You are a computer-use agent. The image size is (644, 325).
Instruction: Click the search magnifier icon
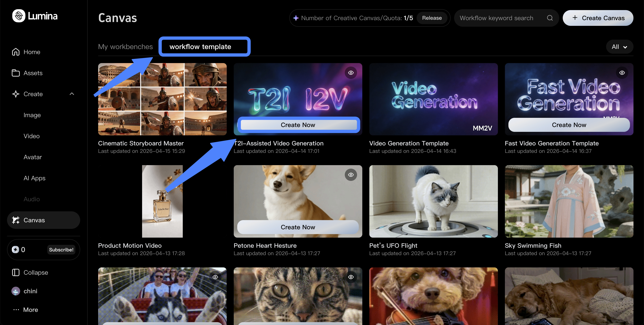550,18
